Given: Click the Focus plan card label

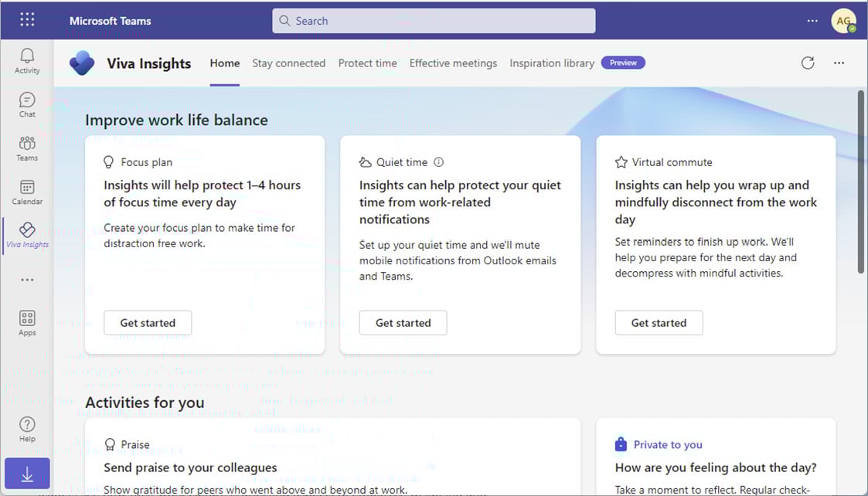Looking at the screenshot, I should click(147, 162).
